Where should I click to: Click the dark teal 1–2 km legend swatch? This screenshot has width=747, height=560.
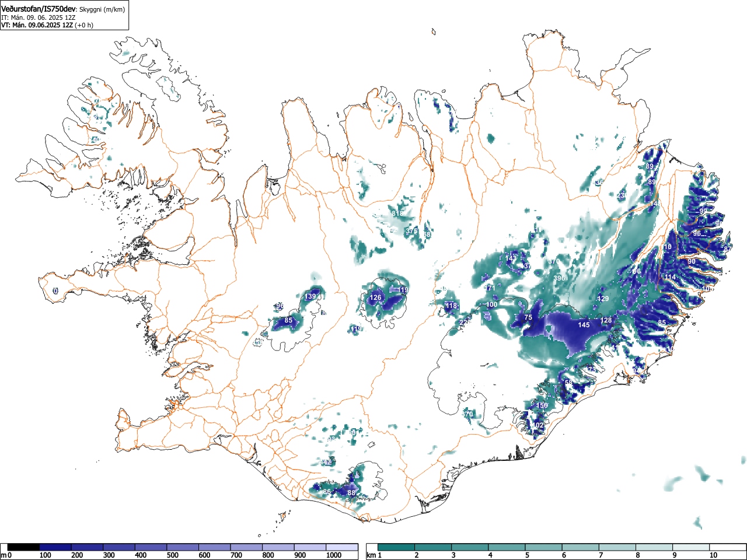click(396, 547)
